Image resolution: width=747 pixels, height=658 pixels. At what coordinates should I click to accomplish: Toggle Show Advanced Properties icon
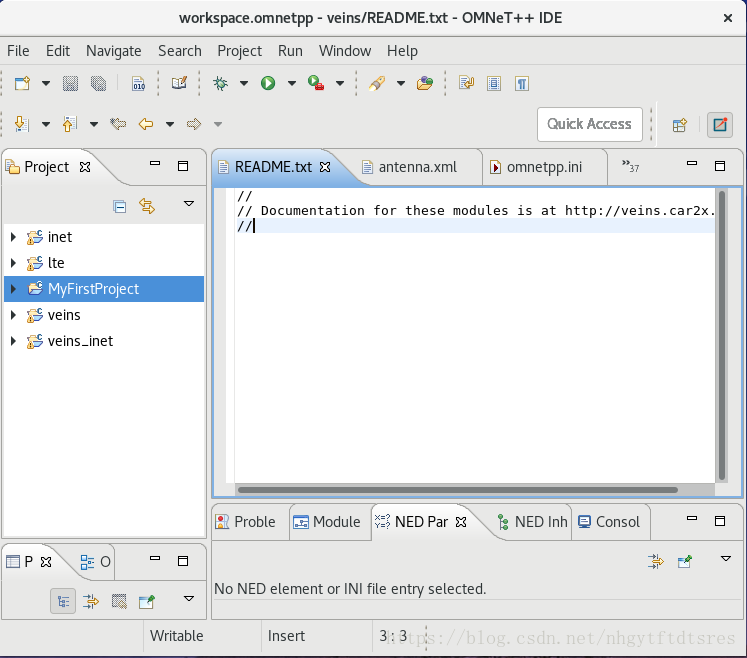pos(91,602)
